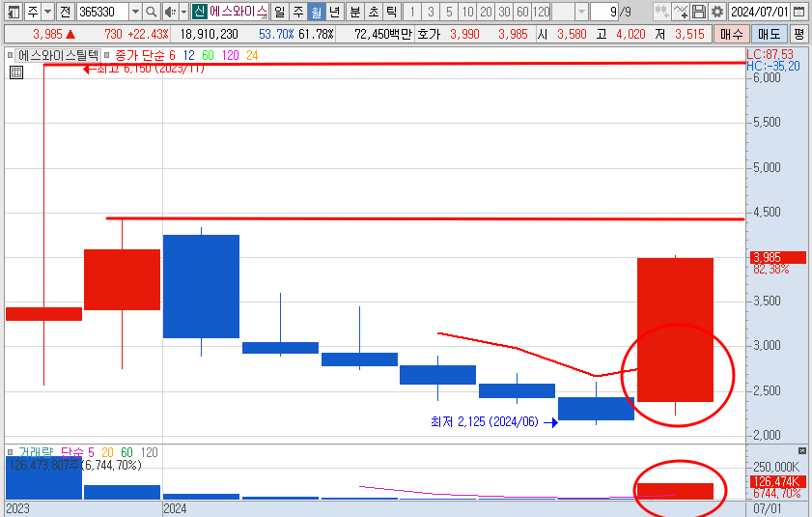The image size is (812, 517).
Task: Switch to daily 일 chart
Action: coord(279,12)
